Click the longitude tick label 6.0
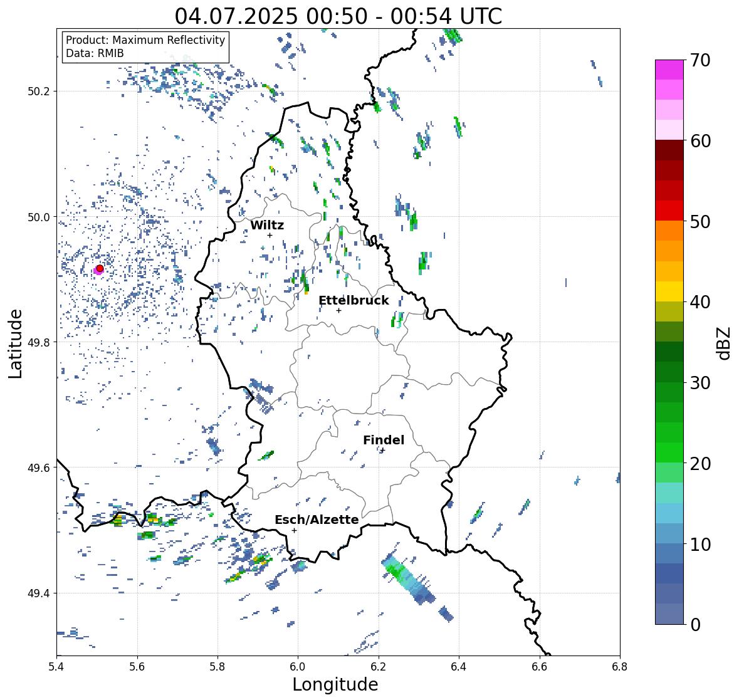739x700 pixels. 298,666
